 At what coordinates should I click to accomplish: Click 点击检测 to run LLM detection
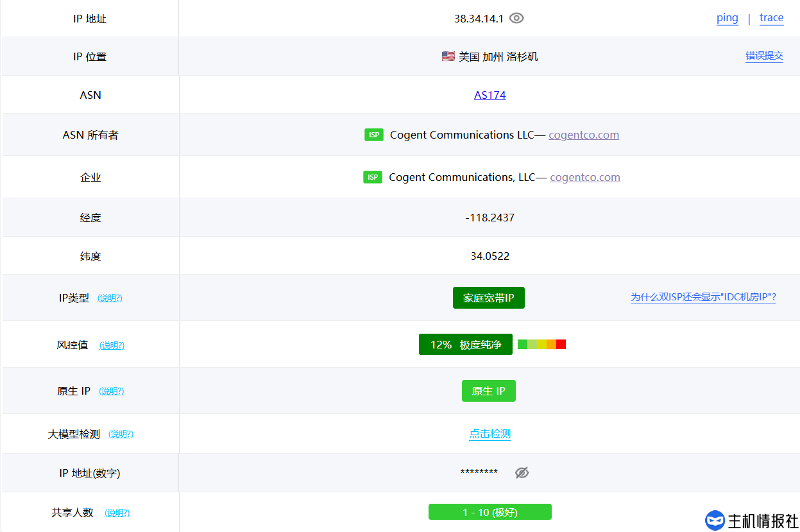pyautogui.click(x=489, y=434)
